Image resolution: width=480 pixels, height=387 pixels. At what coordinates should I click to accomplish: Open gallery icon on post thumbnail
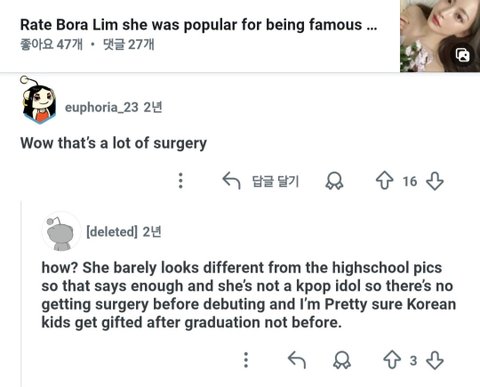point(463,55)
